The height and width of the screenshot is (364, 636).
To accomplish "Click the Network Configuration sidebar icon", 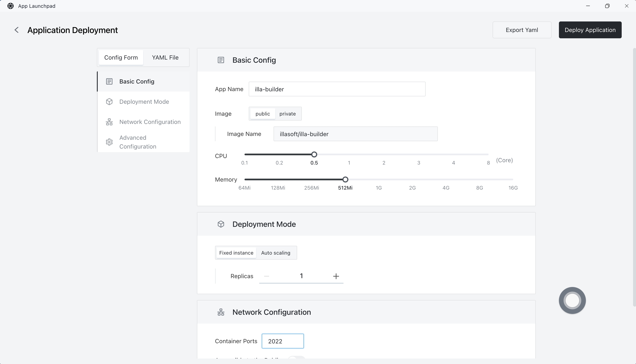I will click(x=109, y=122).
